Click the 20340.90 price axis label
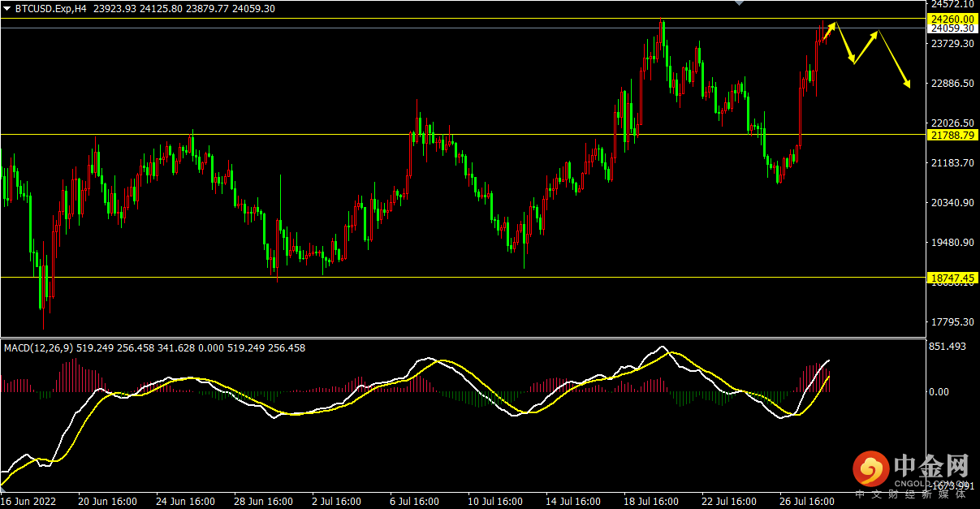Image resolution: width=980 pixels, height=509 pixels. [952, 203]
